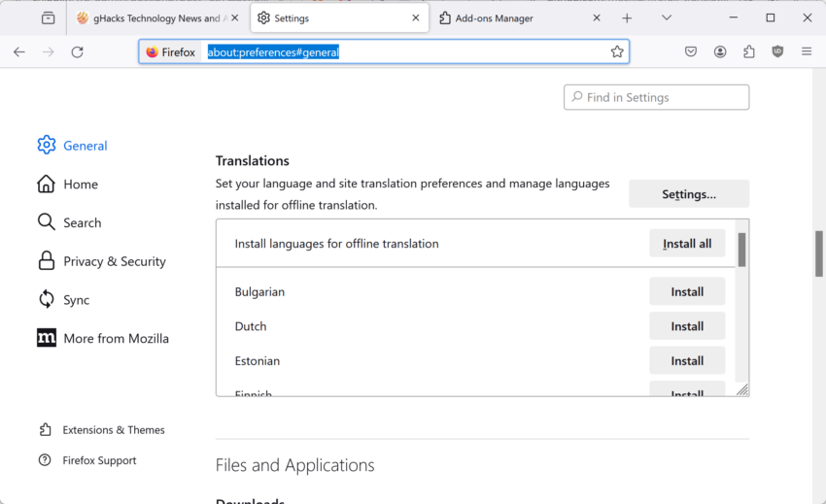Image resolution: width=826 pixels, height=504 pixels.
Task: Close the Add-ons Manager tab
Action: coord(597,17)
